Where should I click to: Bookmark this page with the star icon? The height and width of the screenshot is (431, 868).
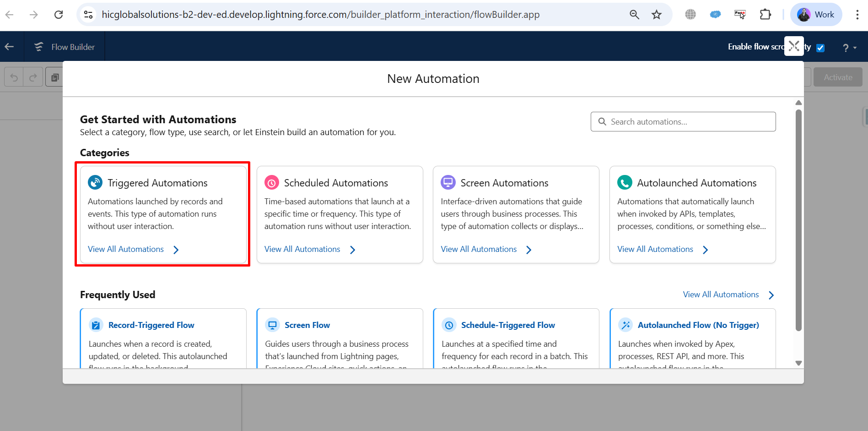point(657,15)
